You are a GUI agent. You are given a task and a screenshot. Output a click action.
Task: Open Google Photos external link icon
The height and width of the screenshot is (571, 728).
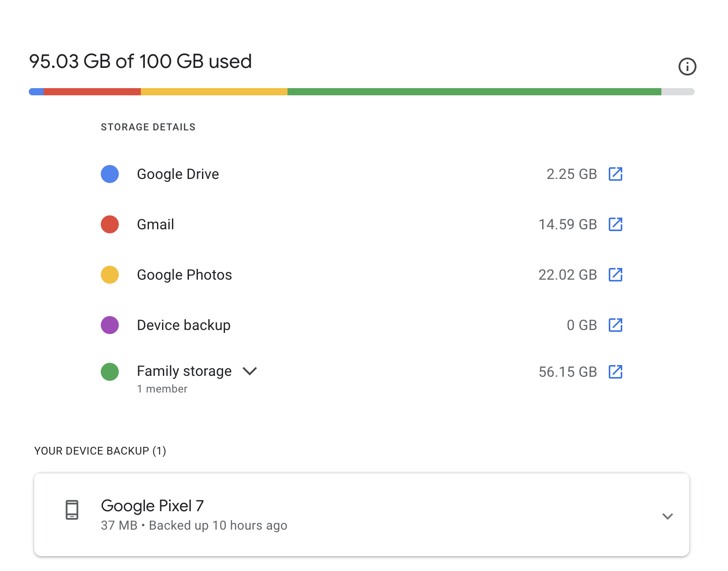(x=615, y=275)
